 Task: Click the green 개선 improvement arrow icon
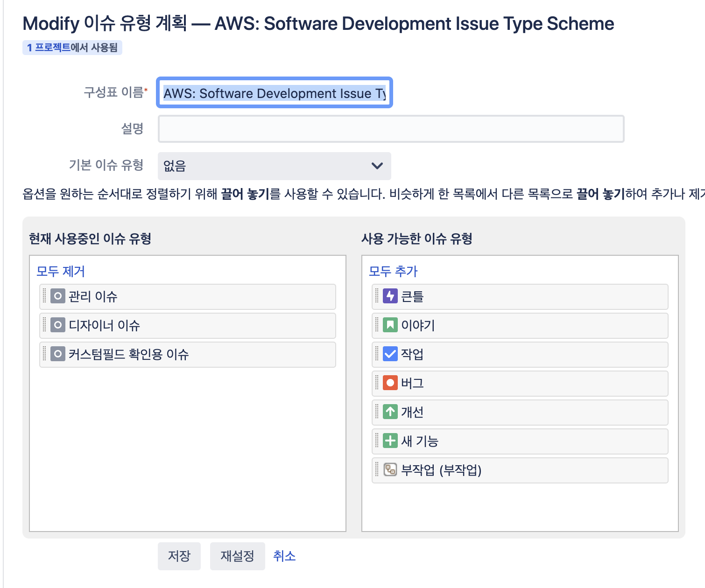[390, 412]
